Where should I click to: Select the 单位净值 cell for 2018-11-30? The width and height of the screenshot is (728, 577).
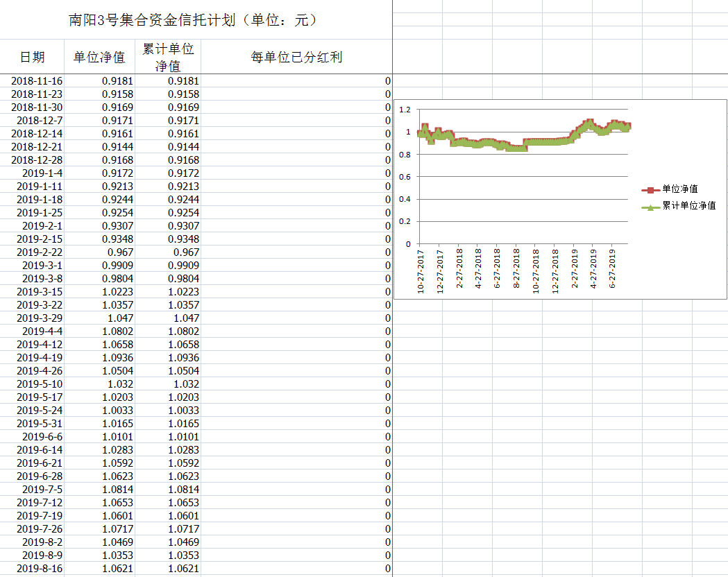(x=99, y=107)
